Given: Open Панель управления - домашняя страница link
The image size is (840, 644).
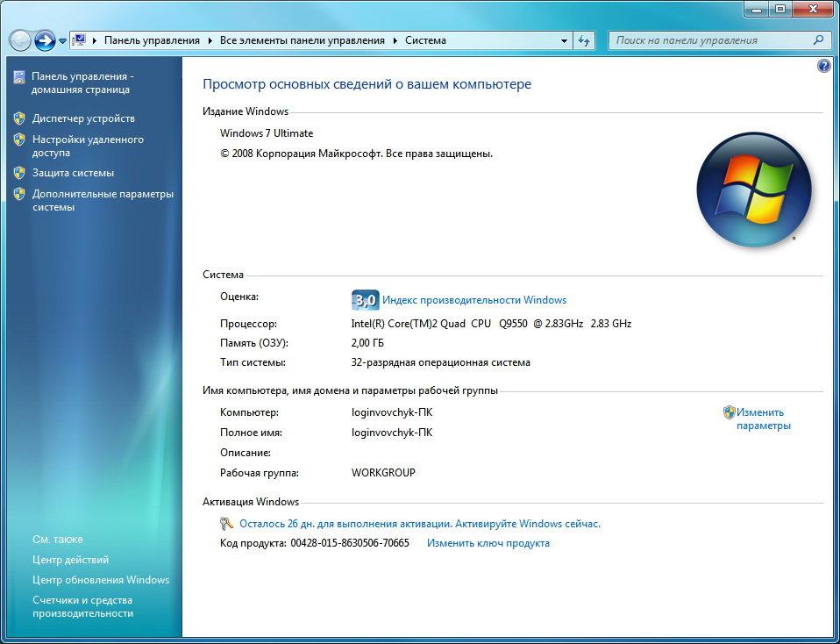Looking at the screenshot, I should [82, 83].
